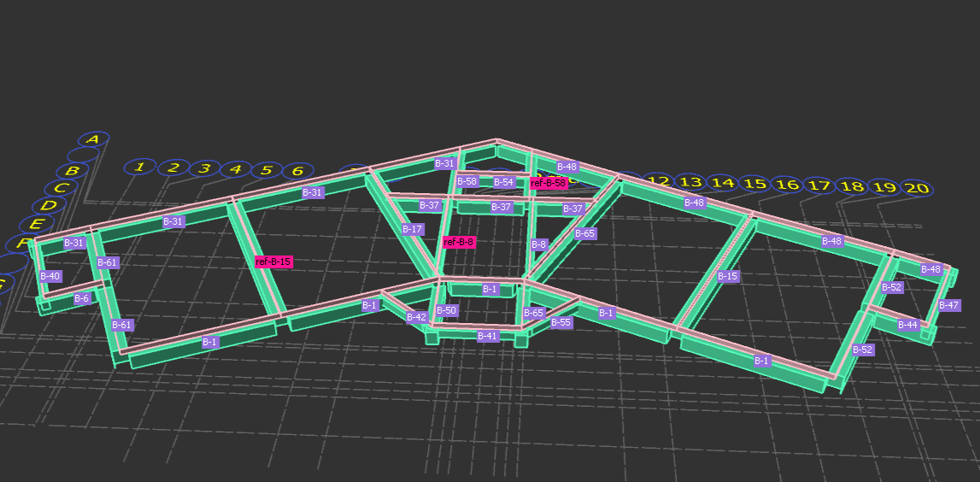Screen dimensions: 980x482
Task: Click grid axis bubble 20
Action: [x=915, y=188]
